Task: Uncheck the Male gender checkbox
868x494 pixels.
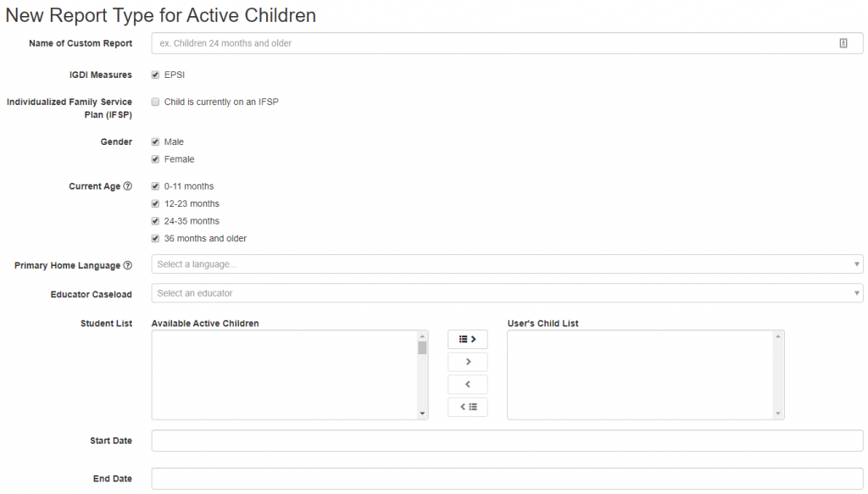Action: pos(155,142)
